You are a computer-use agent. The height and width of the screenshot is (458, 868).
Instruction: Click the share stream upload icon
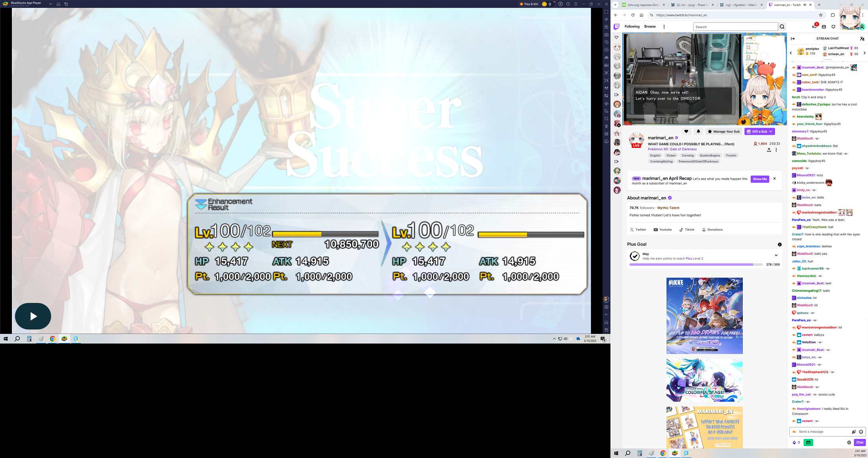coord(769,150)
